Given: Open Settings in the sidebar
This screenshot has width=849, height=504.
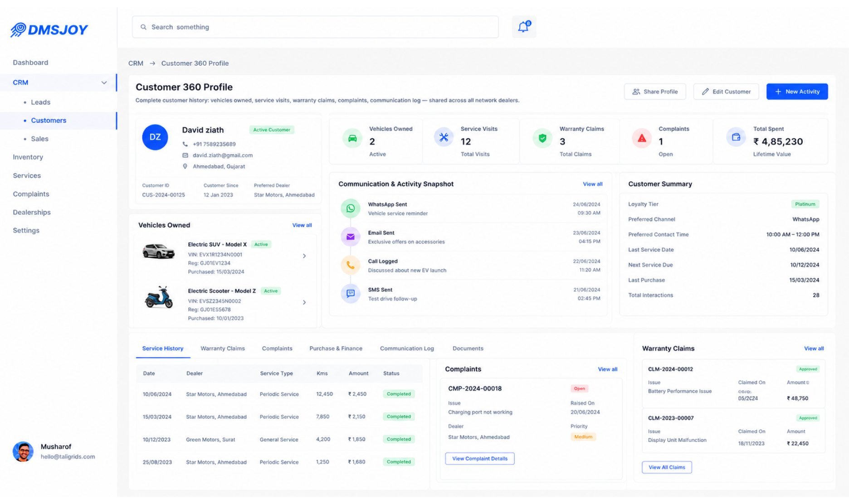Looking at the screenshot, I should tap(26, 230).
